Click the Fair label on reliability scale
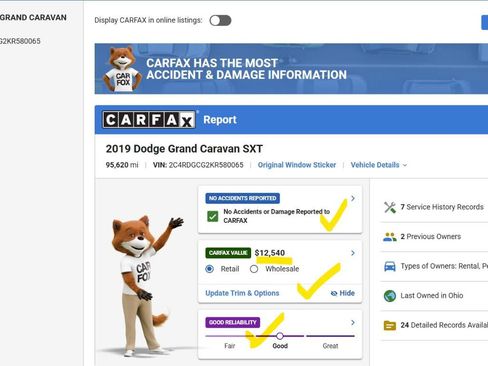The width and height of the screenshot is (488, 366). click(230, 346)
